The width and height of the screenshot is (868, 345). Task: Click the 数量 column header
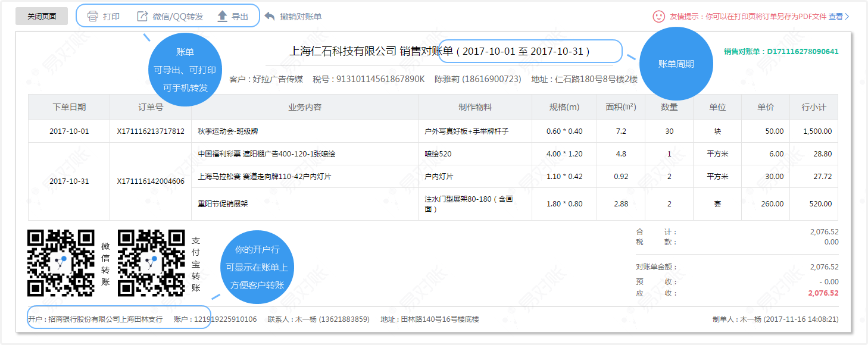(x=669, y=107)
